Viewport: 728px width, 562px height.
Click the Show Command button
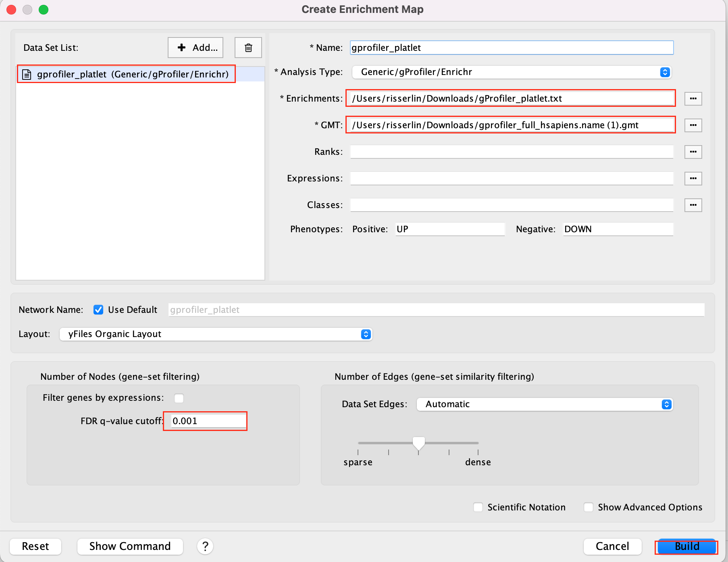[x=130, y=546]
